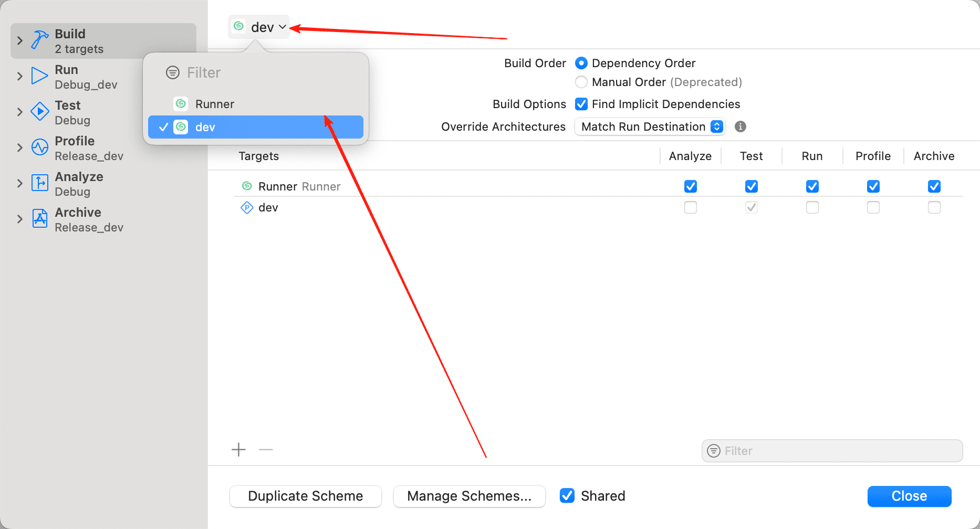980x529 pixels.
Task: Toggle Find Implicit Dependencies checkbox
Action: (581, 104)
